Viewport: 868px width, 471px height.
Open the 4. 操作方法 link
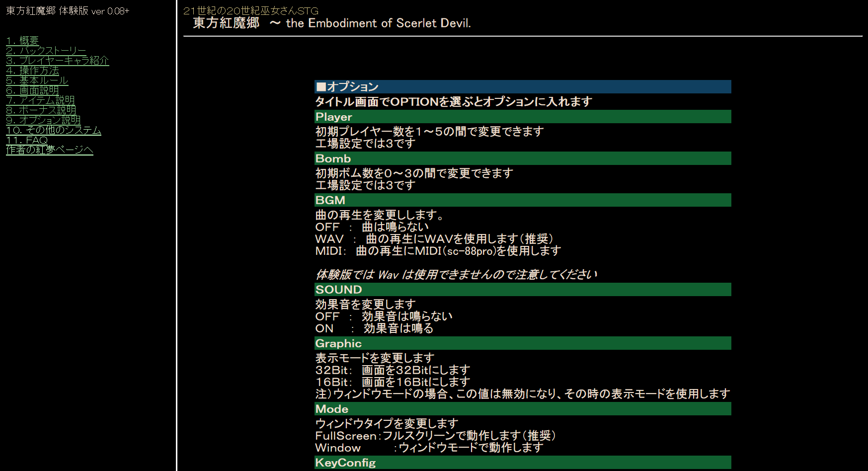click(x=32, y=70)
